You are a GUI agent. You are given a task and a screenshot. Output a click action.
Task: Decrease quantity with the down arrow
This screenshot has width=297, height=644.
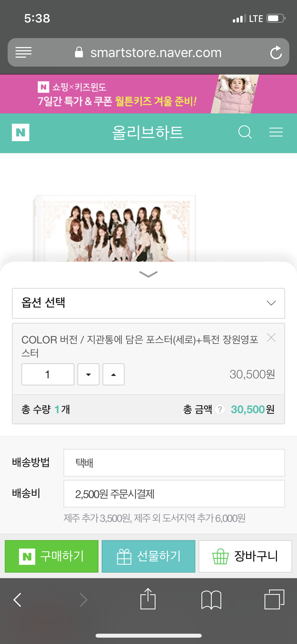pyautogui.click(x=88, y=374)
